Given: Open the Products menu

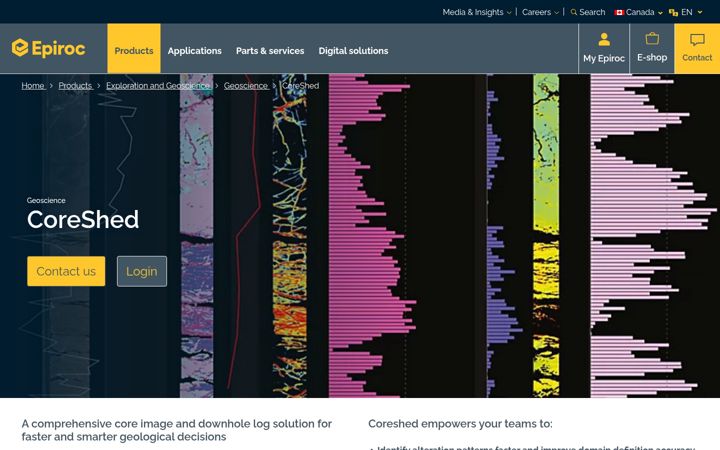Looking at the screenshot, I should click(x=134, y=49).
